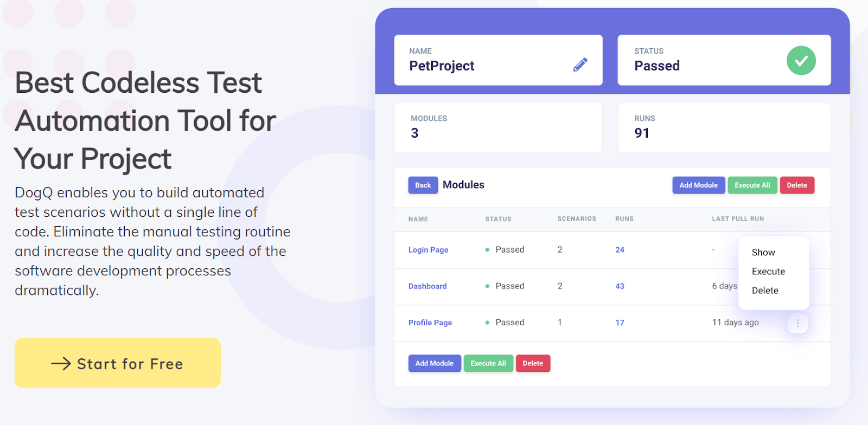Open the three-dot menu on Profile Page row
The image size is (868, 425).
(797, 323)
